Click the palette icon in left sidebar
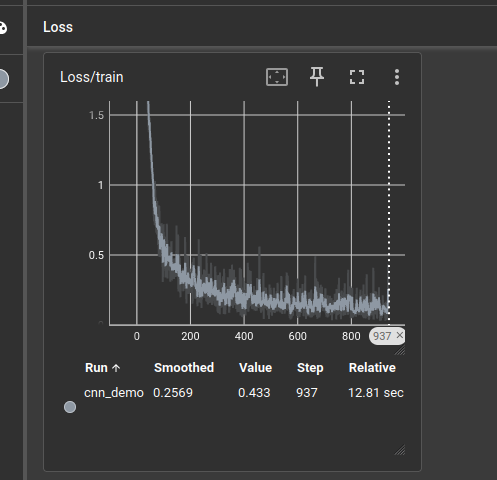 3,28
